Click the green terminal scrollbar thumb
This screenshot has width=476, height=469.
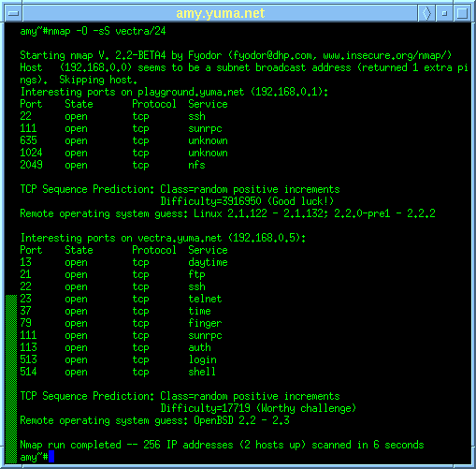[11, 379]
